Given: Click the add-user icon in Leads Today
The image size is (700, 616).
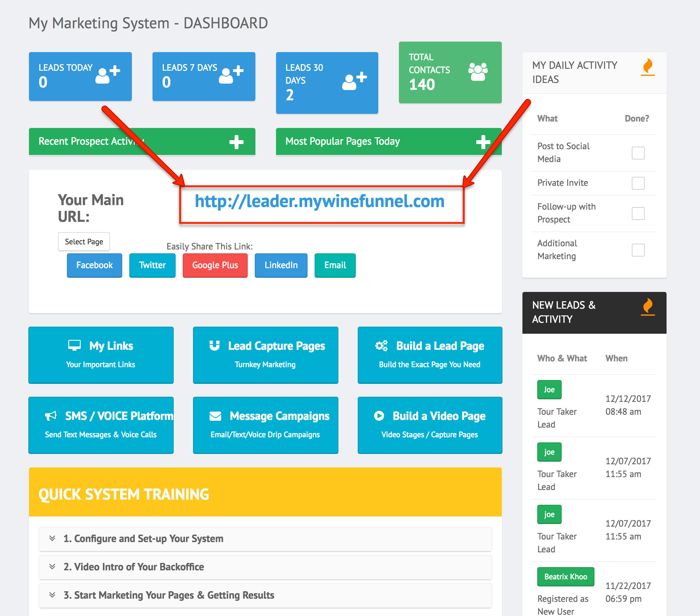Looking at the screenshot, I should point(107,74).
